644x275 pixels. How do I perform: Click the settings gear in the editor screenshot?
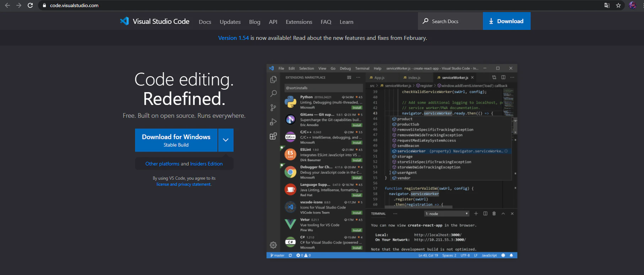click(273, 245)
